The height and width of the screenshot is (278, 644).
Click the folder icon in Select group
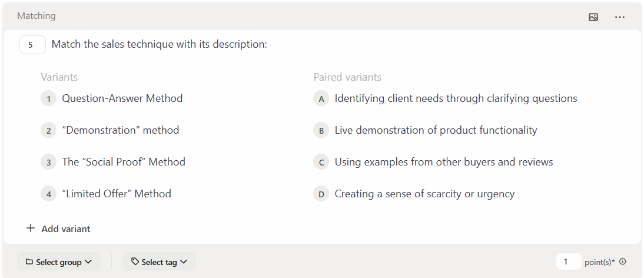[29, 262]
